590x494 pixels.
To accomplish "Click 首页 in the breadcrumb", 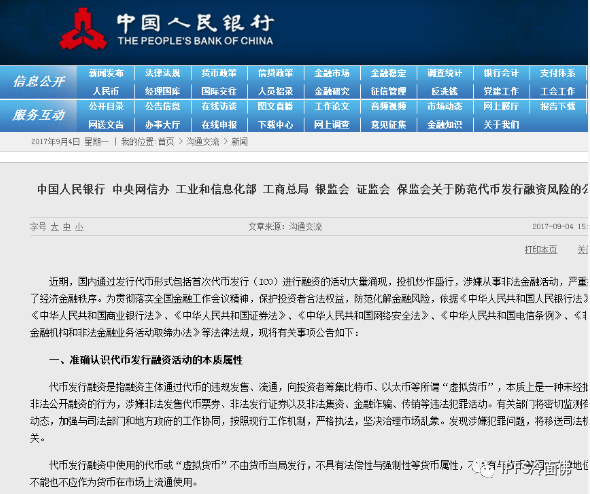I will point(166,142).
